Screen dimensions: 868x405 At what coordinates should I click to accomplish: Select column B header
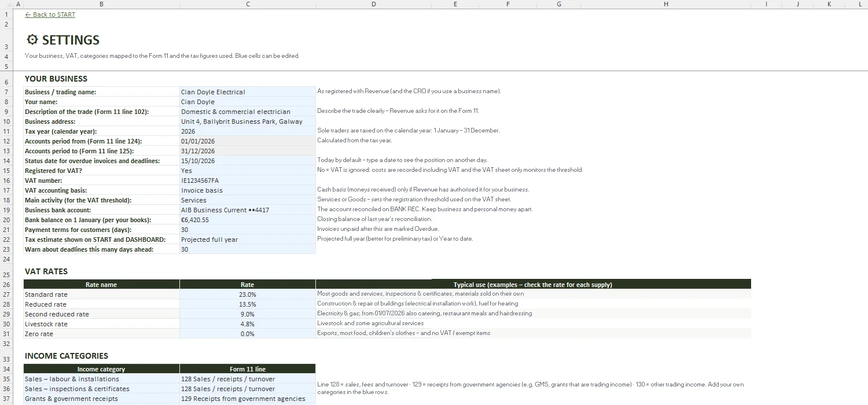tap(101, 4)
